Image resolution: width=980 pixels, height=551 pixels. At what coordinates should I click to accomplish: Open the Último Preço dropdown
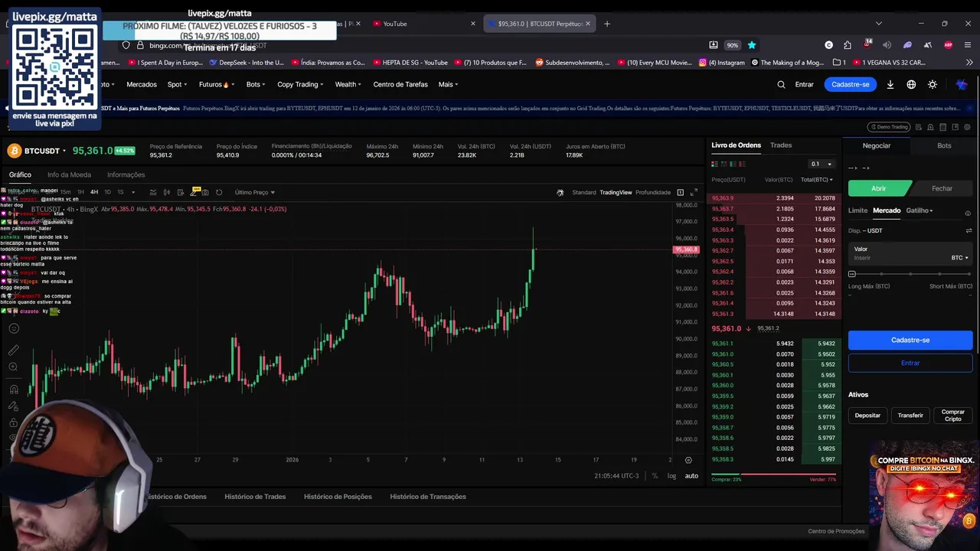[255, 192]
